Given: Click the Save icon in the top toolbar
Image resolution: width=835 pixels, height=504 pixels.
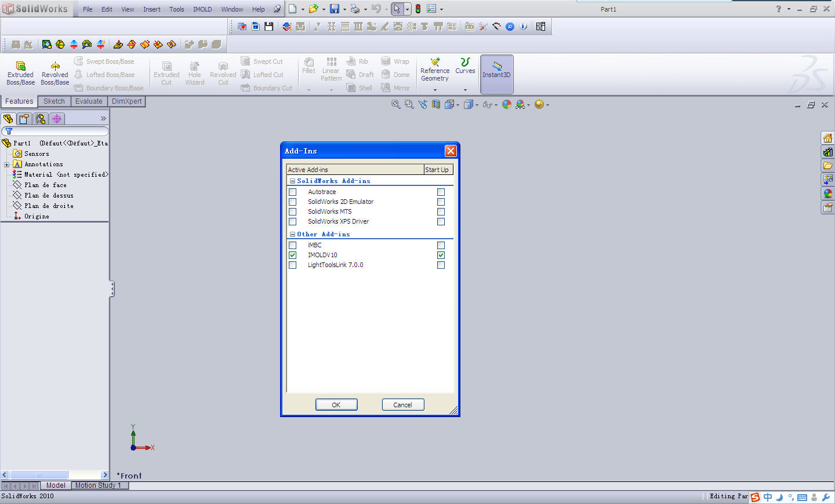Looking at the screenshot, I should click(335, 9).
